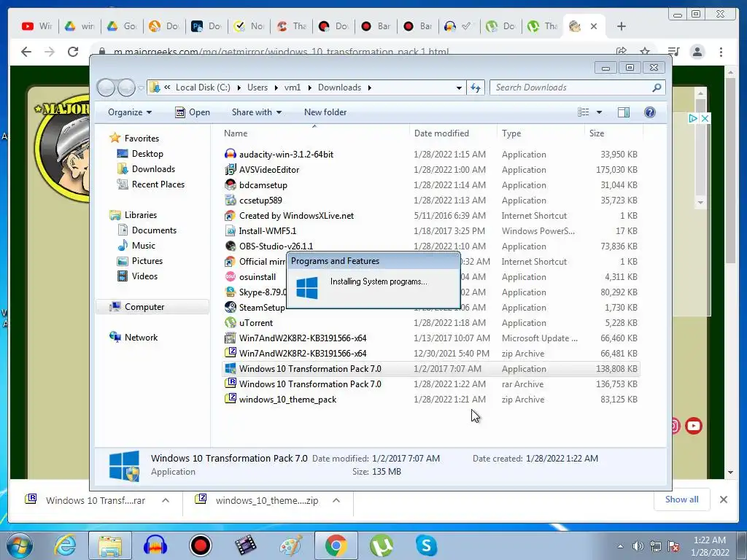Select the ccsetup589 file icon
The width and height of the screenshot is (747, 560).
click(x=230, y=200)
